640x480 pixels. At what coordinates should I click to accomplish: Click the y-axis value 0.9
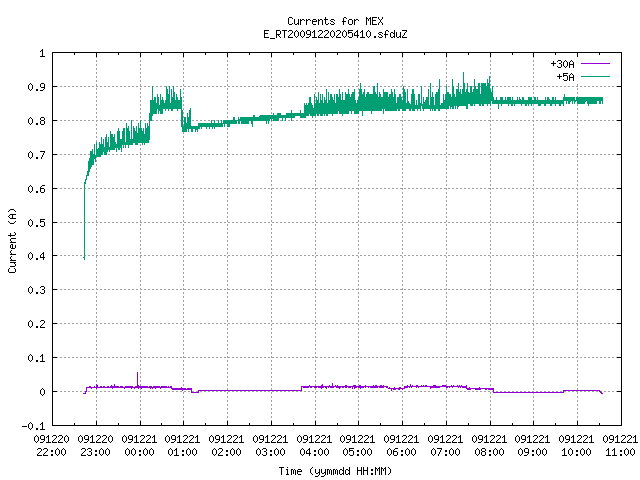click(x=36, y=87)
